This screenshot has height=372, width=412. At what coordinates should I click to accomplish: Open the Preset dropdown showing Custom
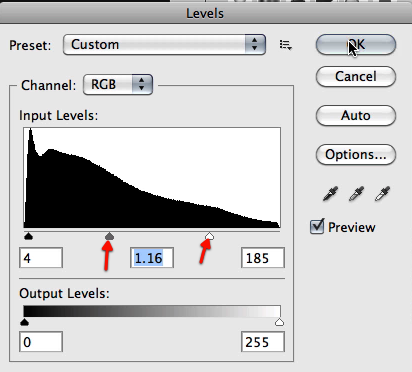[164, 44]
